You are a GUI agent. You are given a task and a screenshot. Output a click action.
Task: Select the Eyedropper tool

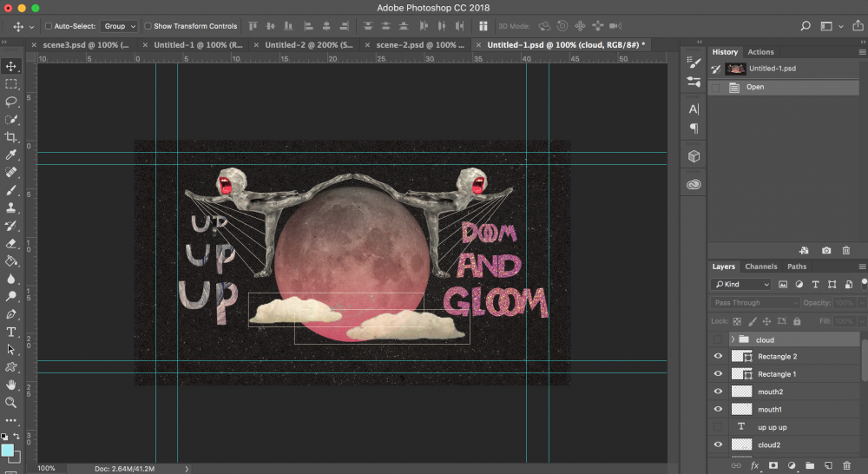point(10,155)
